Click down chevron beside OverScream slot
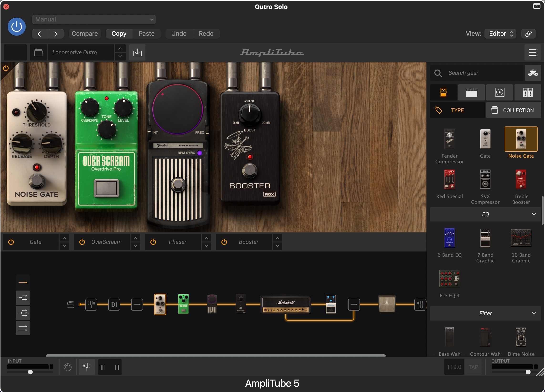The image size is (545, 392). click(x=135, y=246)
